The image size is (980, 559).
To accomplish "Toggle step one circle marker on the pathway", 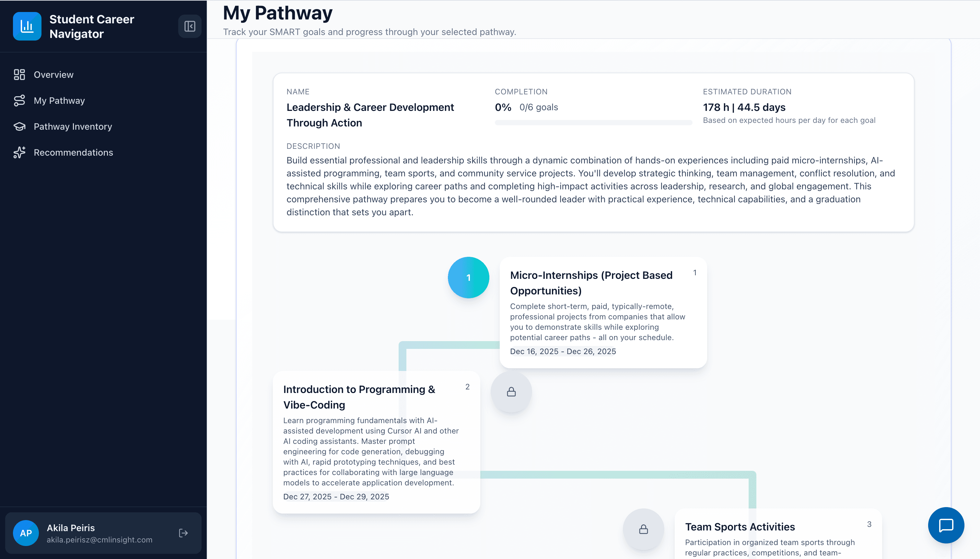I will pos(469,277).
